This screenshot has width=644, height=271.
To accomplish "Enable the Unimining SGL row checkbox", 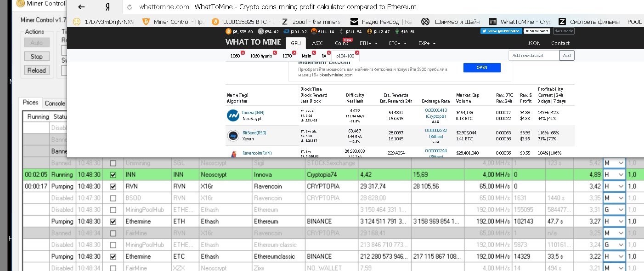I will pos(113,163).
